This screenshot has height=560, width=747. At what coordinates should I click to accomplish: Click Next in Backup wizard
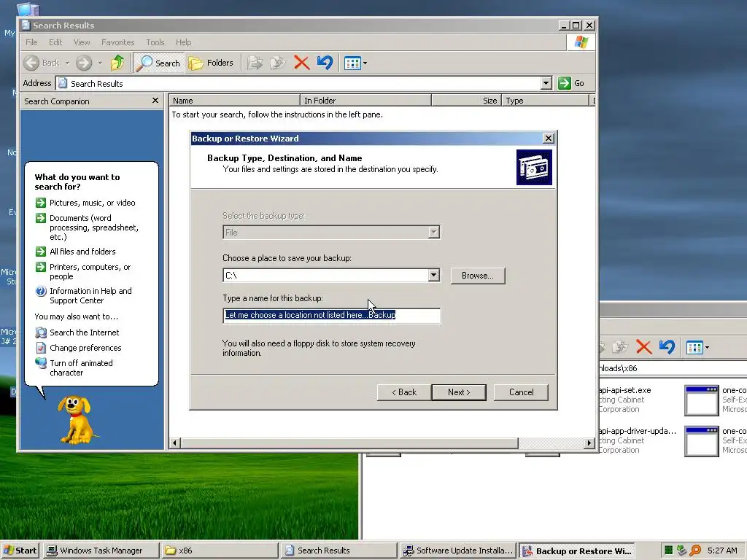459,392
